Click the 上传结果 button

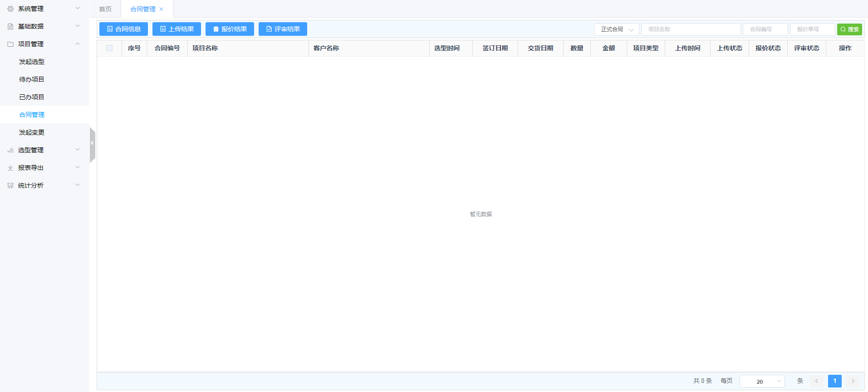177,29
